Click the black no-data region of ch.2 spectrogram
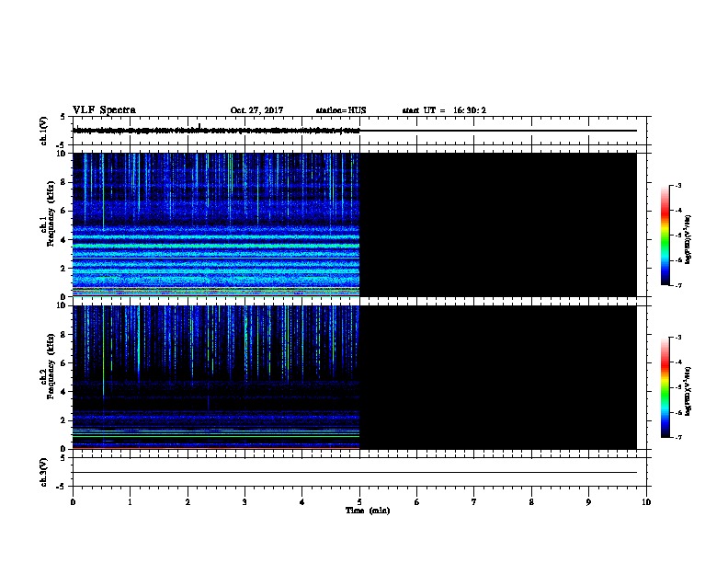The height and width of the screenshot is (563, 728). pyautogui.click(x=498, y=377)
